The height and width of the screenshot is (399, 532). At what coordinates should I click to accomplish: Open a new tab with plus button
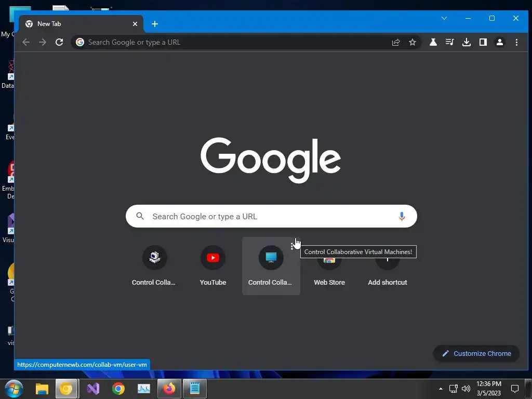click(155, 24)
